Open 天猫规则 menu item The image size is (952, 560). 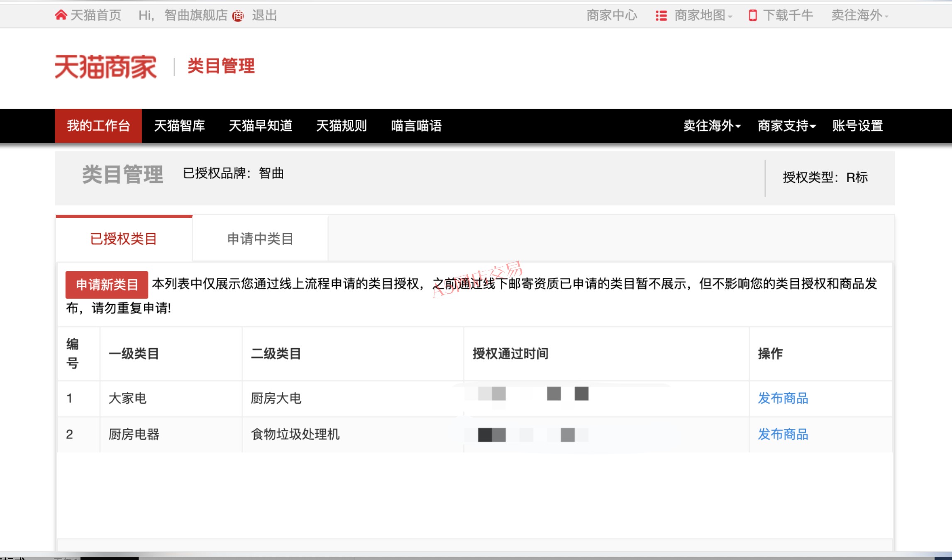342,126
